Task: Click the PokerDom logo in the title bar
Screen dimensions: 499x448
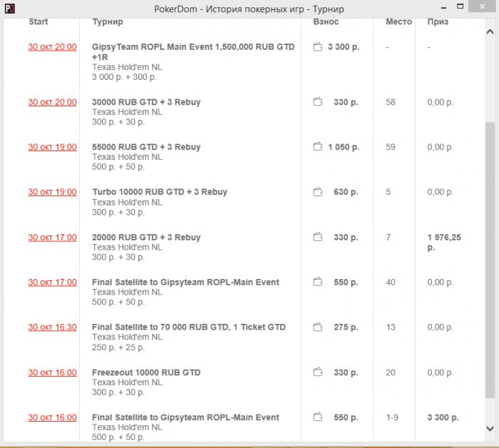Action: 9,9
